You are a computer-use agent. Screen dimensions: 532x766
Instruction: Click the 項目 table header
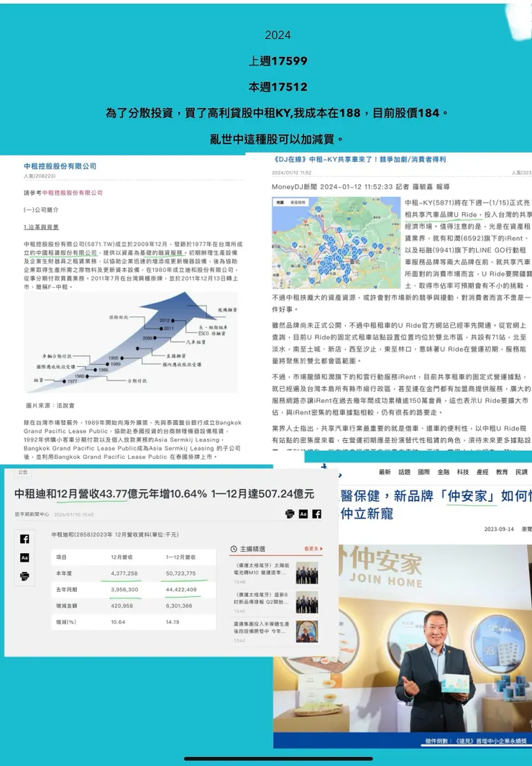61,557
